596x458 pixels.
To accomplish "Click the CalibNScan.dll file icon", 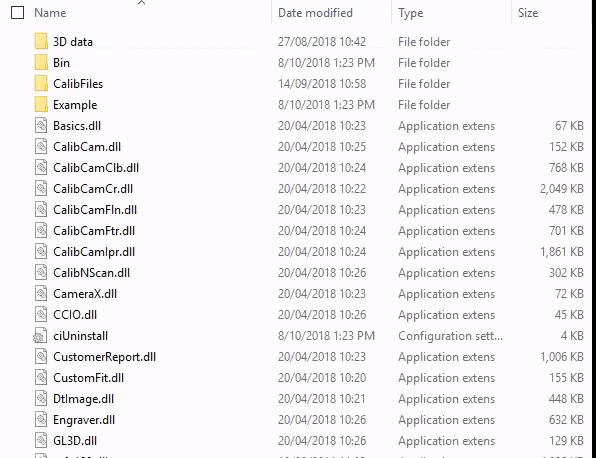I will 41,272.
